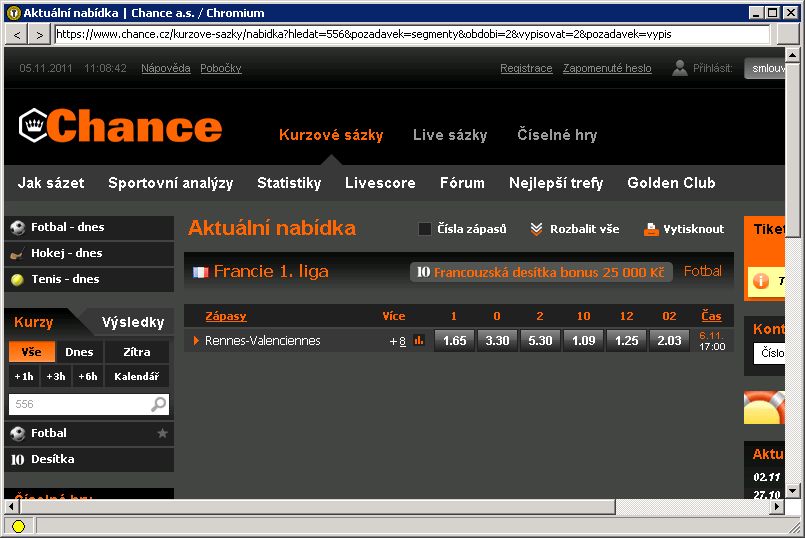Click horizontal scrollbar right arrow

point(778,507)
